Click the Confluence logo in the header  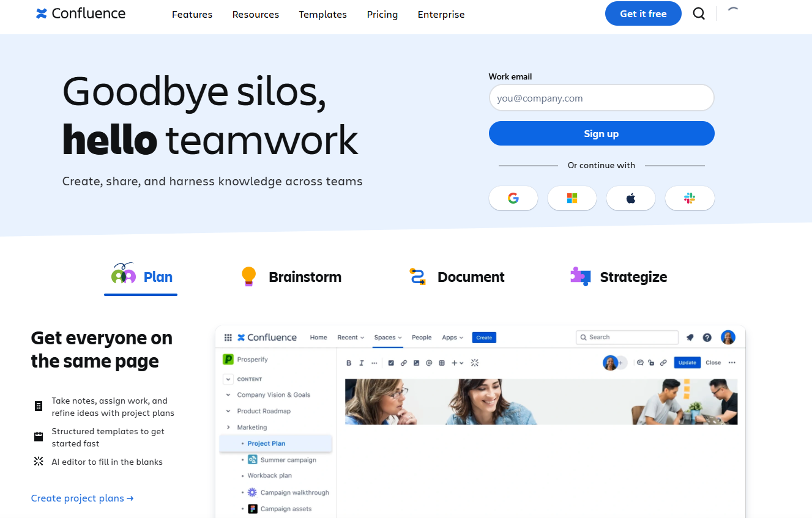coord(81,13)
